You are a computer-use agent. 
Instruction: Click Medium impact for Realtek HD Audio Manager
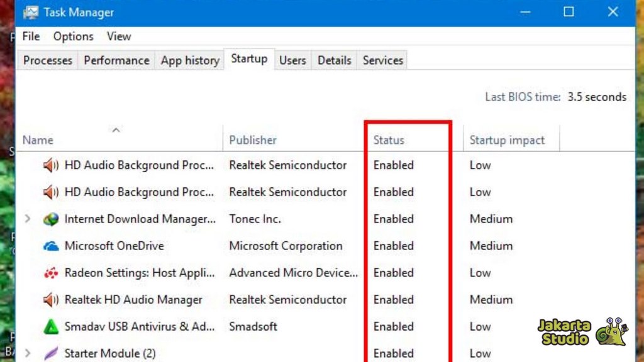click(x=491, y=300)
